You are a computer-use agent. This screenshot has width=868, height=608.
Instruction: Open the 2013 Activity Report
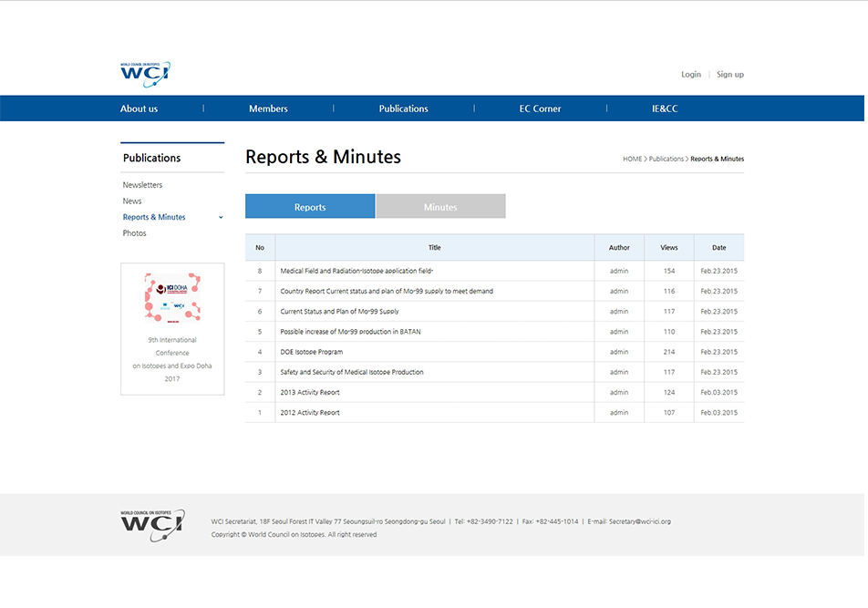310,393
